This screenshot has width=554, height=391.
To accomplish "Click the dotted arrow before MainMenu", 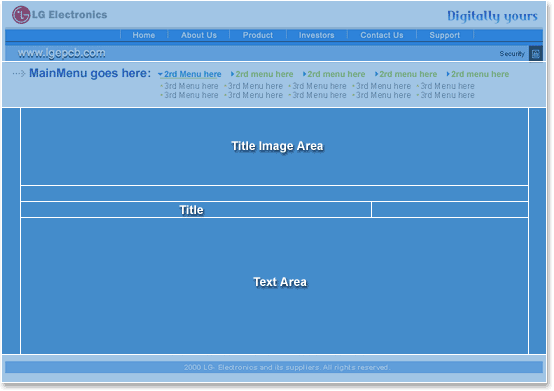I will click(19, 73).
